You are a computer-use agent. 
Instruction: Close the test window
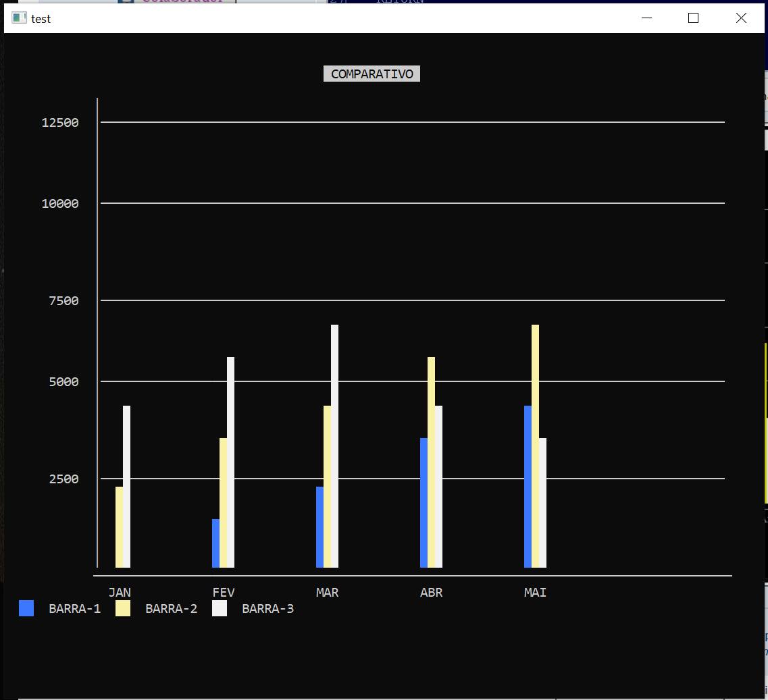click(741, 18)
